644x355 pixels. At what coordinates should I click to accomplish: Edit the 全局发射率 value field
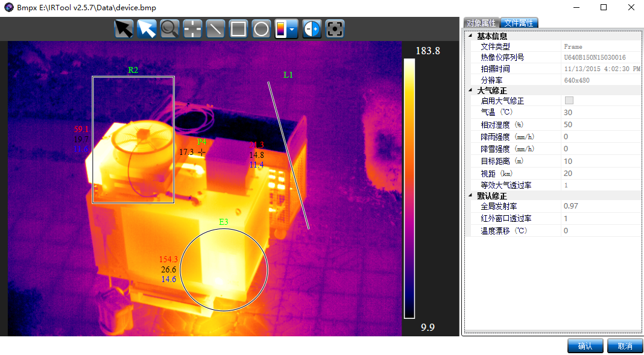(600, 206)
